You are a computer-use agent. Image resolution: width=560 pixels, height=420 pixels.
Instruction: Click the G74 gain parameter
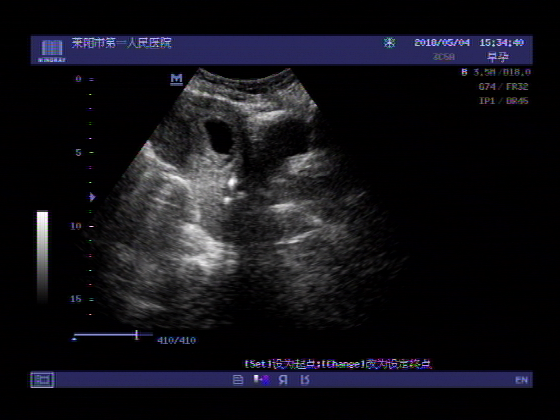[x=486, y=86]
